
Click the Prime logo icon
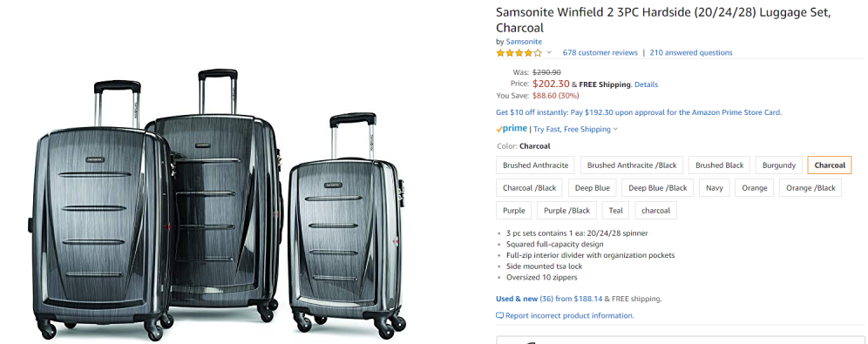512,129
